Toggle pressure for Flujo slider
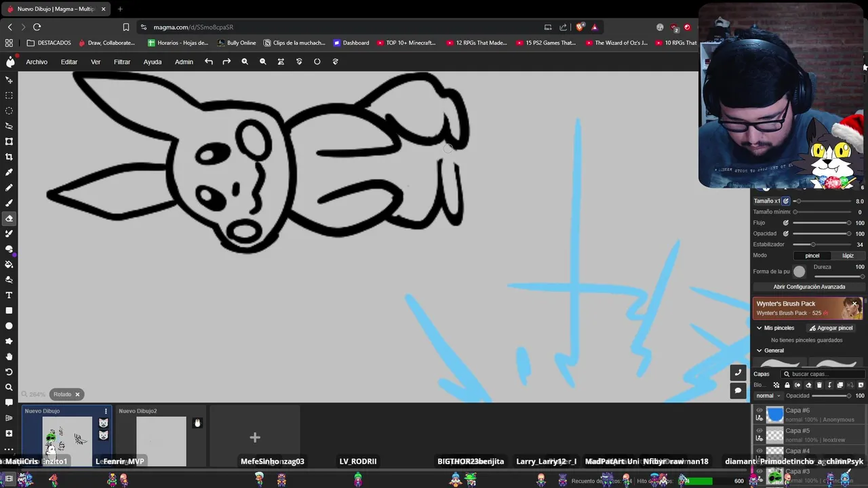 coord(786,222)
